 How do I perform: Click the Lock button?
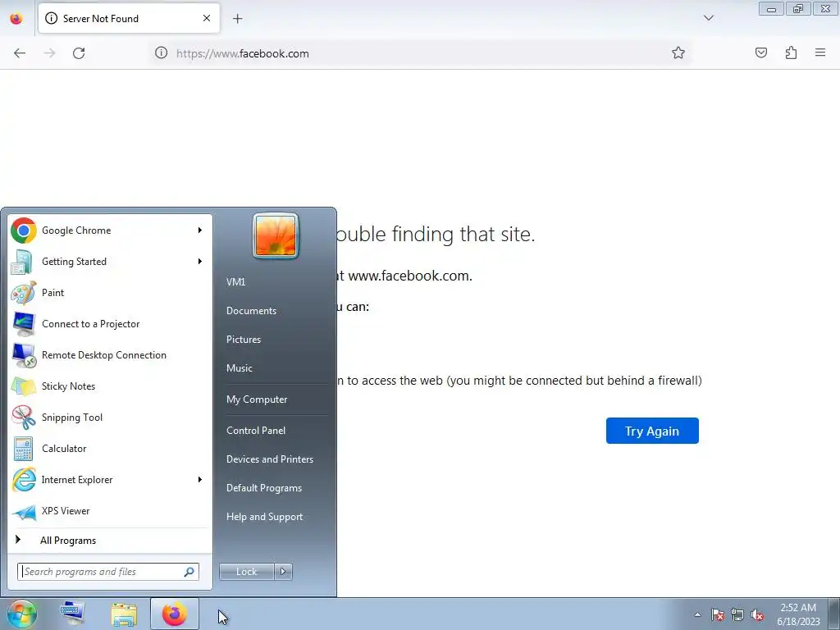(247, 572)
